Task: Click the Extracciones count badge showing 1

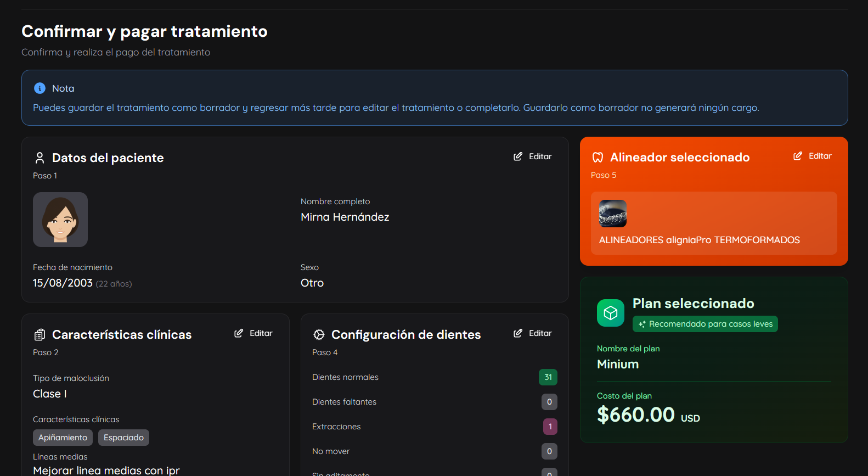Action: point(550,427)
